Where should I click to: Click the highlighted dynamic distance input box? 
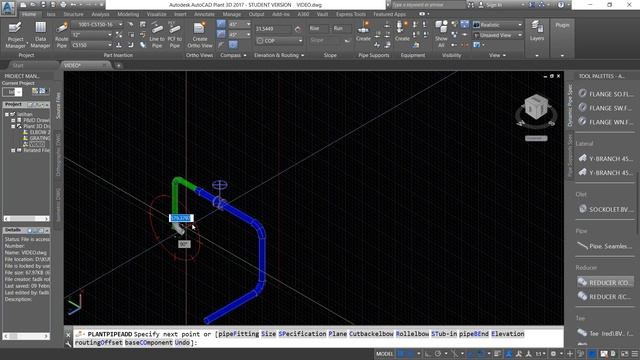click(x=181, y=218)
